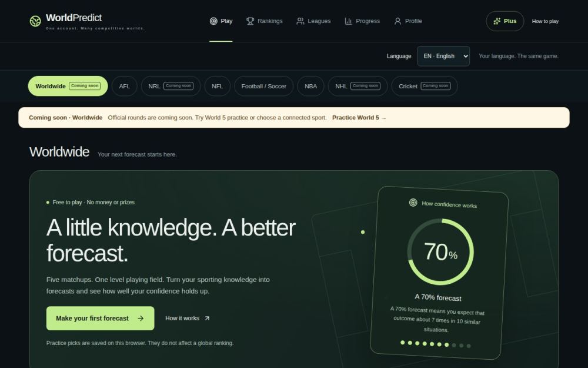
Task: Choose the NFL sport pill
Action: (218, 86)
